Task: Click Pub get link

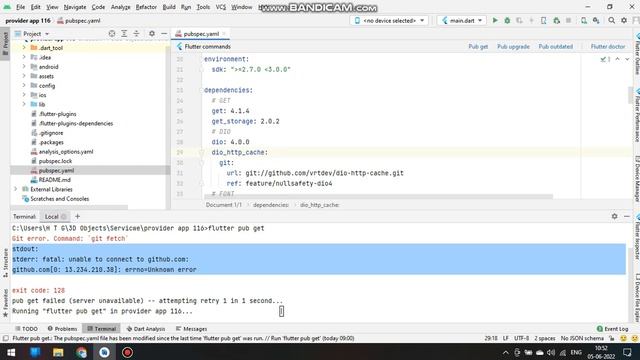Action: 478,47
